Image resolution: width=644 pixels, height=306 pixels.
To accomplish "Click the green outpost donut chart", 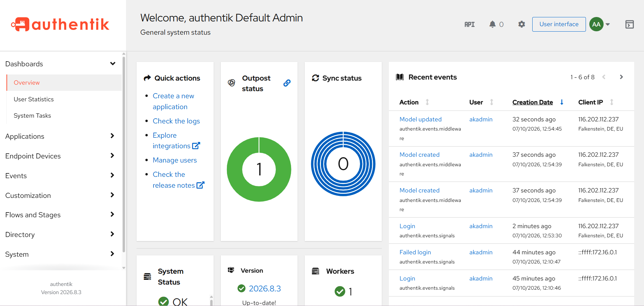I will tap(259, 169).
